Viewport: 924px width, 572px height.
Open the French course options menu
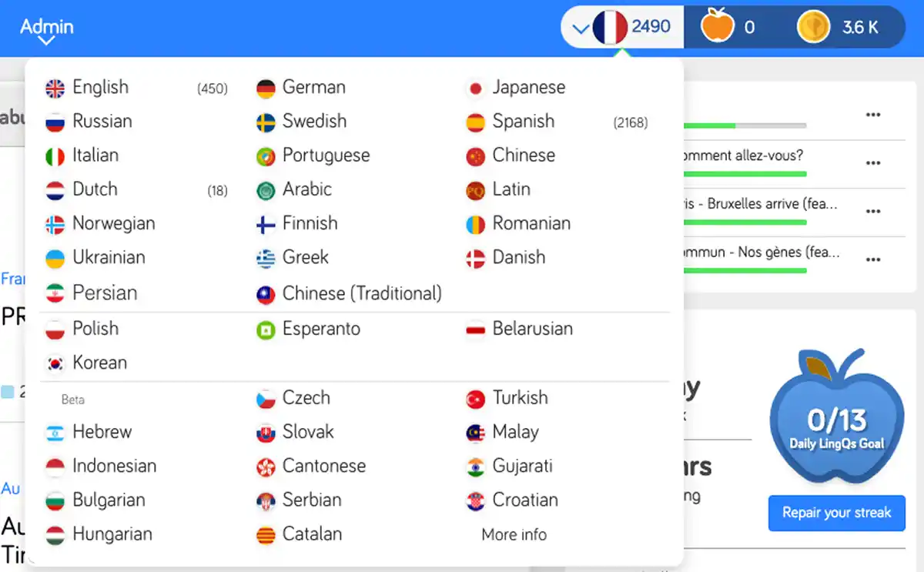(x=873, y=115)
